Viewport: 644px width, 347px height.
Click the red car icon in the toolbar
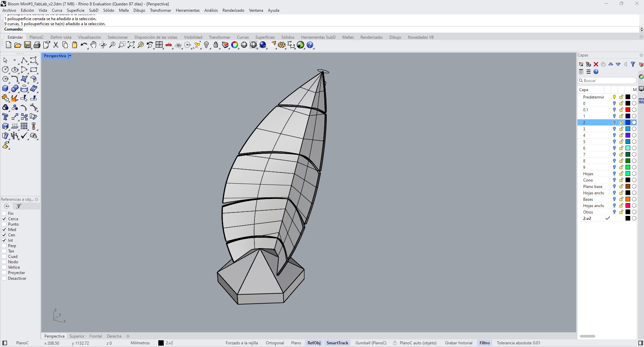point(169,45)
